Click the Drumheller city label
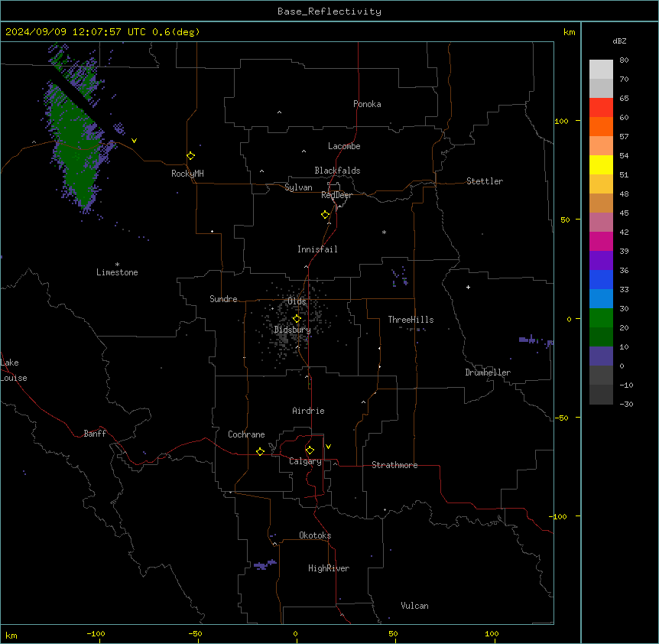659x644 pixels. 488,372
